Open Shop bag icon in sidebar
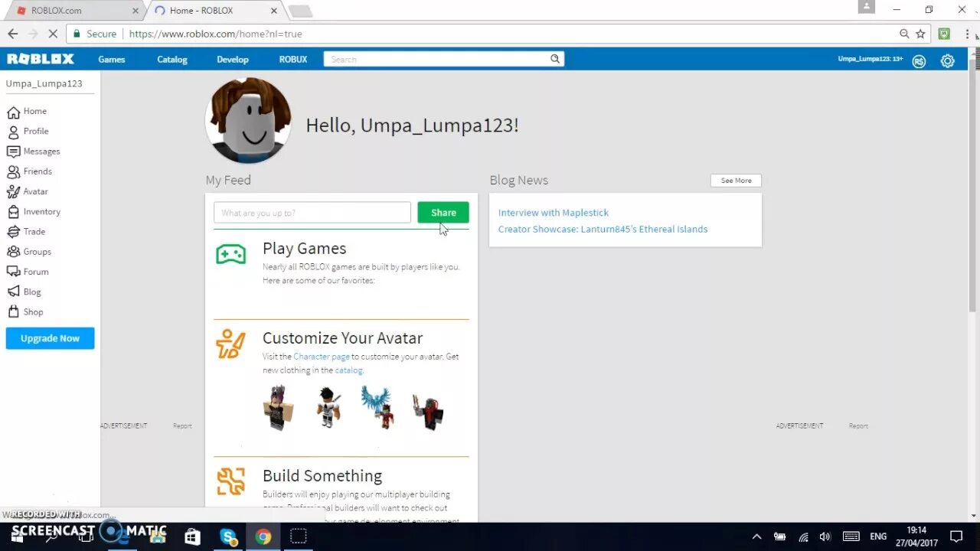 pyautogui.click(x=13, y=312)
